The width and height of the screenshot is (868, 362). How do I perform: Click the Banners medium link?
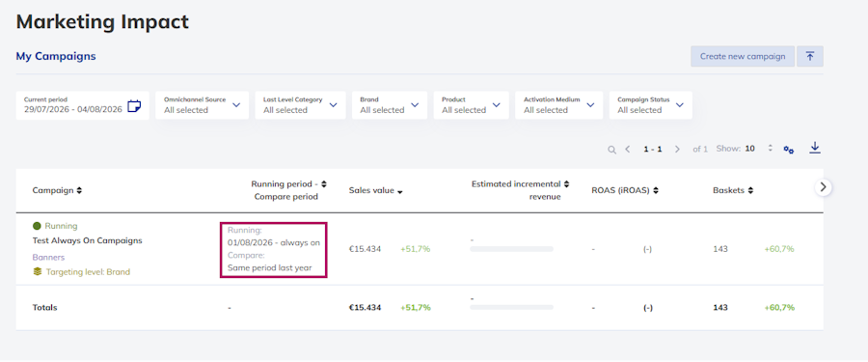click(x=49, y=257)
